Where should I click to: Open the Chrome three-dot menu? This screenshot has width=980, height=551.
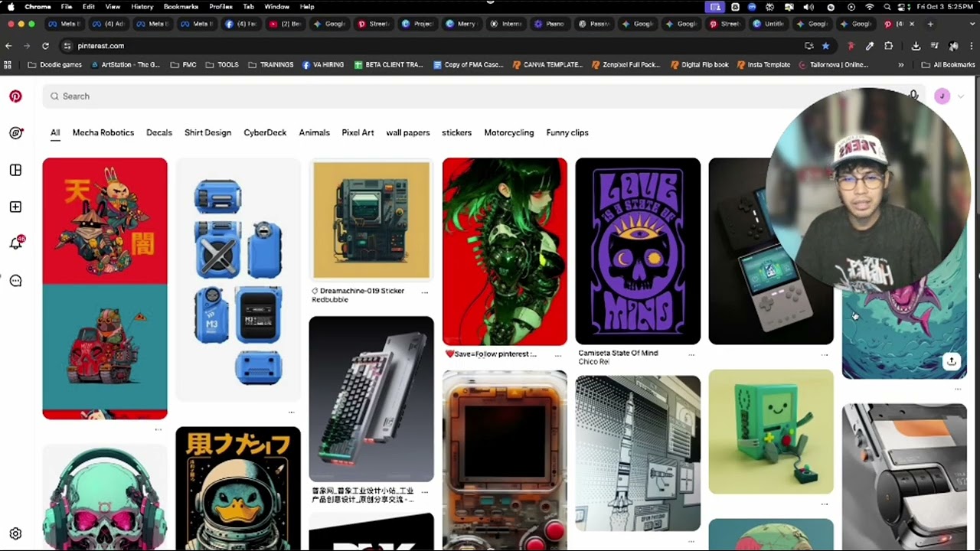pyautogui.click(x=972, y=46)
